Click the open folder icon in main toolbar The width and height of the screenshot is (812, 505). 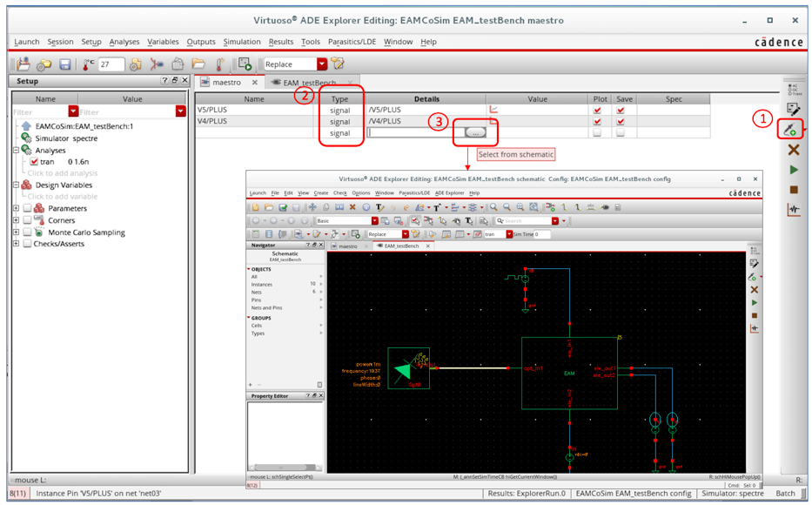[198, 64]
